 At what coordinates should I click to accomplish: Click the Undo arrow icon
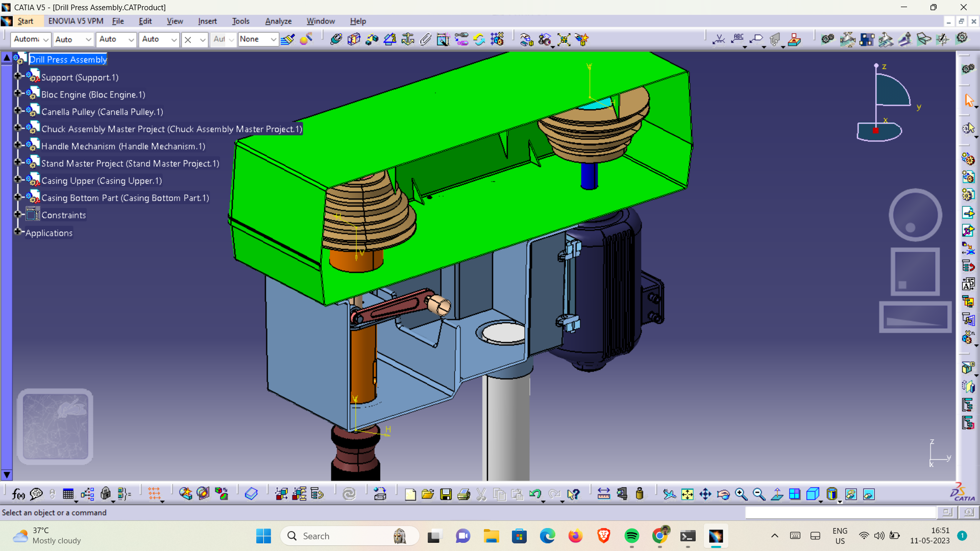[535, 494]
